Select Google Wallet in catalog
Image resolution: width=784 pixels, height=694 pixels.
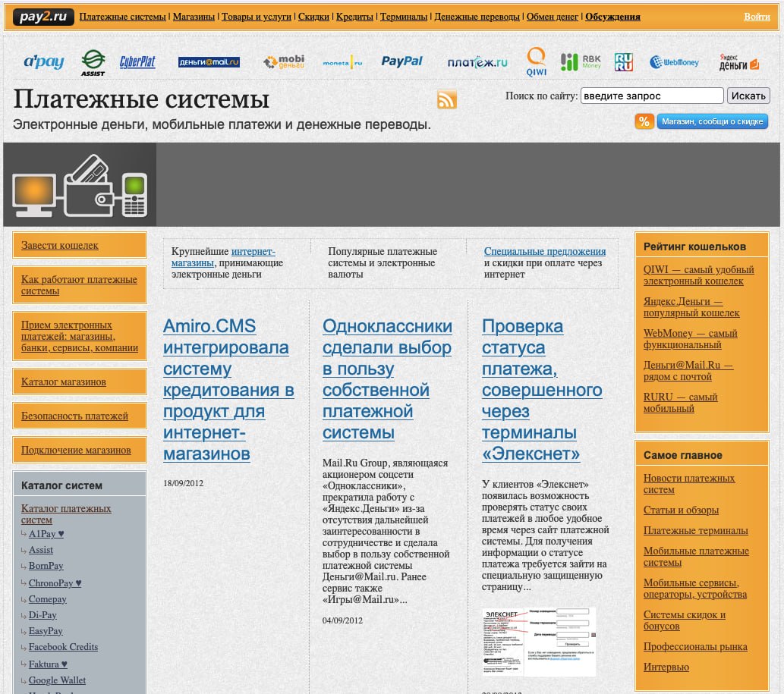pyautogui.click(x=57, y=680)
